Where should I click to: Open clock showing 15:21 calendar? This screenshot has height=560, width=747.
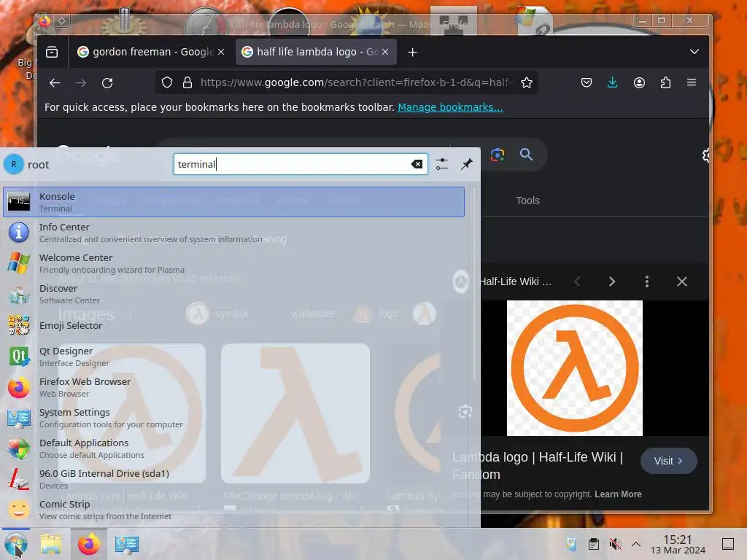[678, 544]
